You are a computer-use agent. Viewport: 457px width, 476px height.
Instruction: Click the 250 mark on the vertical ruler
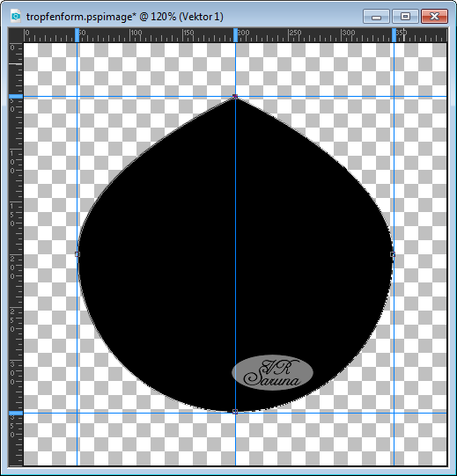click(12, 320)
